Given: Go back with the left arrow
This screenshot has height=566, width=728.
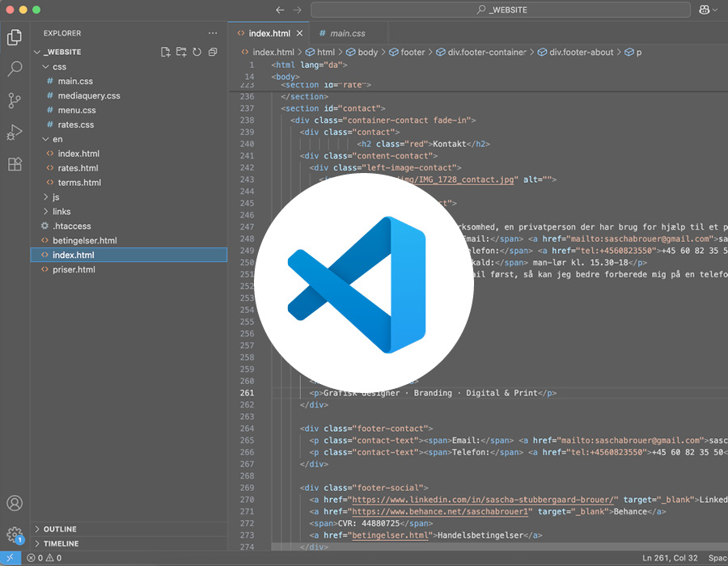Looking at the screenshot, I should click(280, 10).
